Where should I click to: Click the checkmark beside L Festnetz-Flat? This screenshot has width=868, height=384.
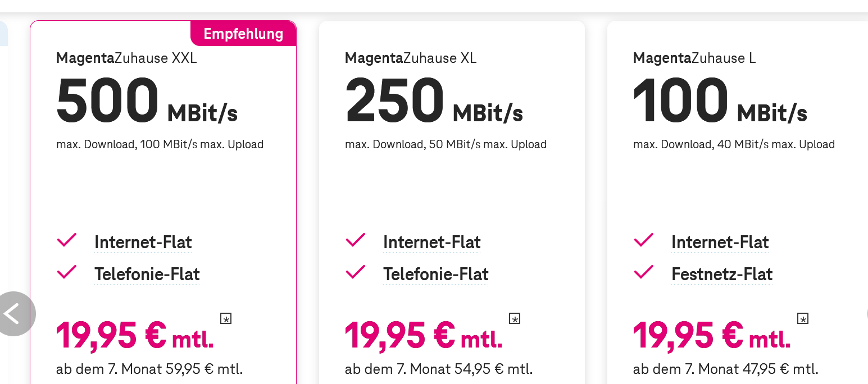point(644,273)
